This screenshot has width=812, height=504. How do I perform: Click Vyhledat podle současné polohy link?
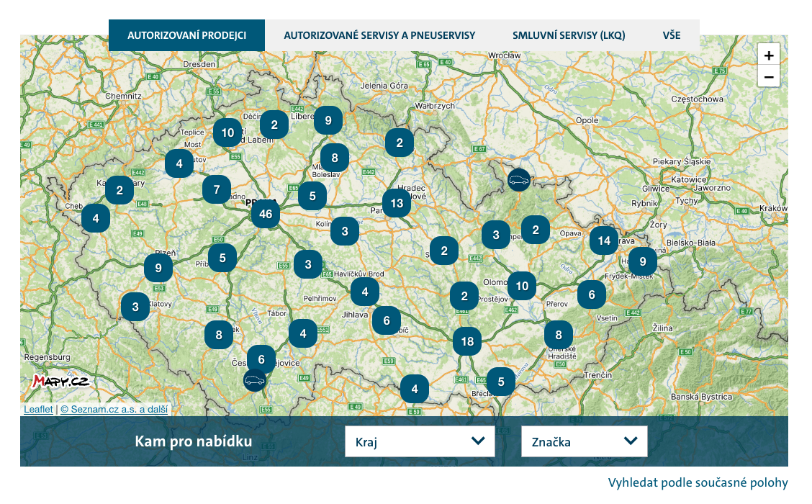[x=698, y=483]
